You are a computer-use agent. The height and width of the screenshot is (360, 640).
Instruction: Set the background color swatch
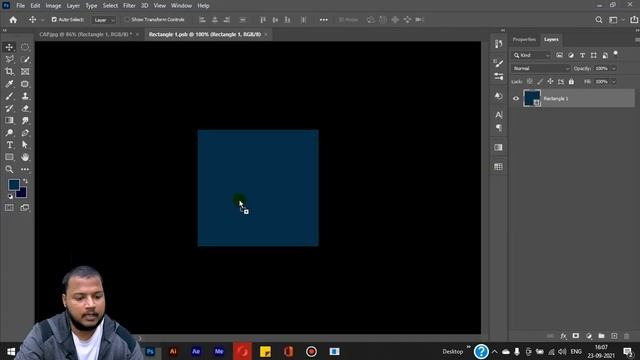tap(22, 193)
